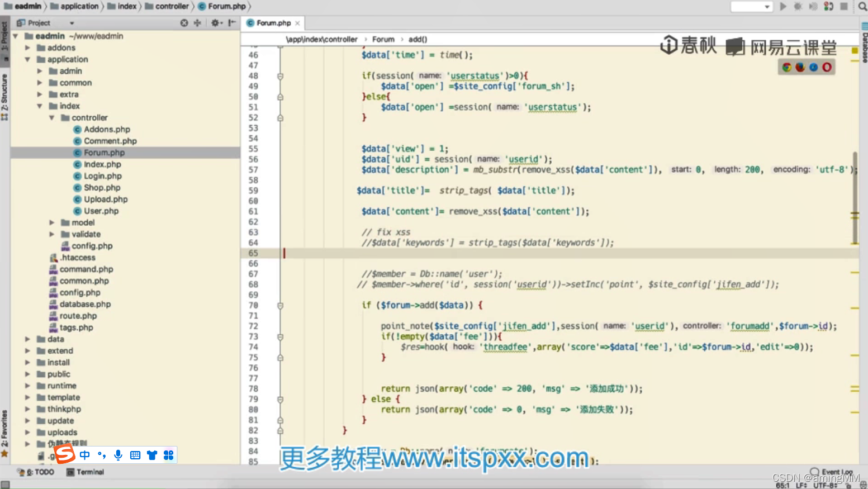This screenshot has height=489, width=868.
Task: Run the current configuration with the play icon
Action: [x=783, y=7]
